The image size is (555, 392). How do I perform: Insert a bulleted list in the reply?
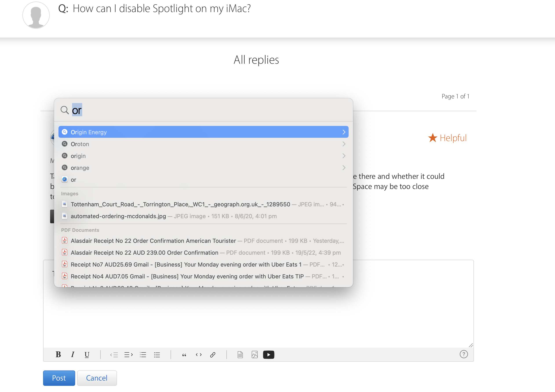click(x=157, y=355)
